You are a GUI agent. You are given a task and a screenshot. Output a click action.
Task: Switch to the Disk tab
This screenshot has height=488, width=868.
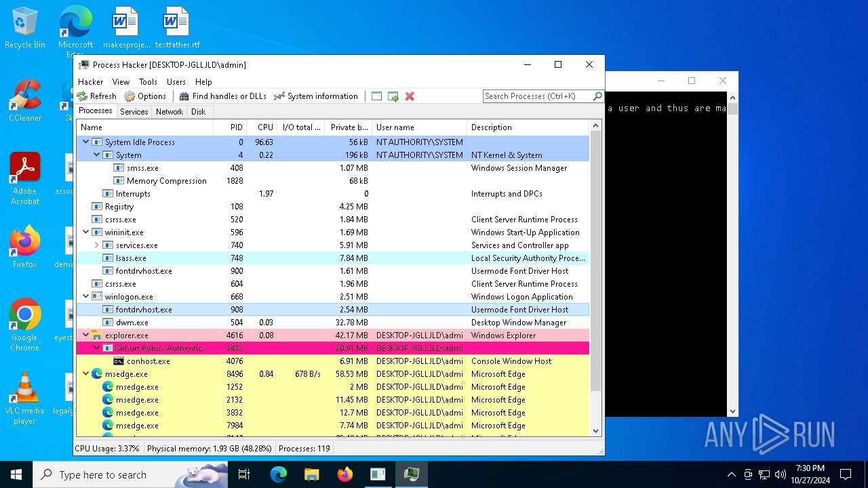pos(199,112)
